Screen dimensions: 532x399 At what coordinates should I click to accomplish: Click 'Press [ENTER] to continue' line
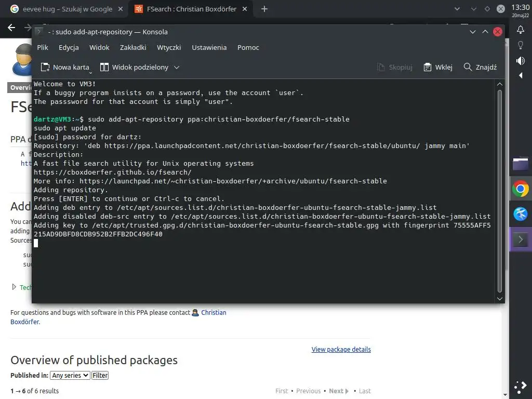(x=129, y=199)
